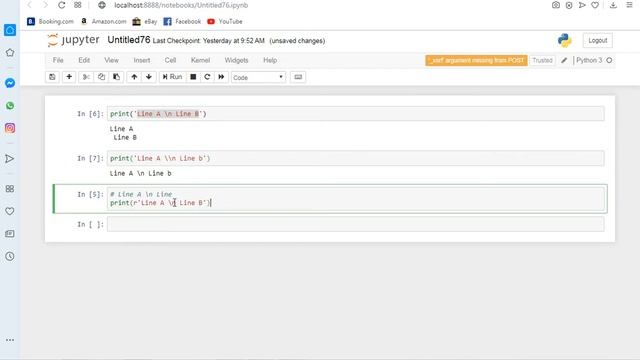Open the View menu
The width and height of the screenshot is (640, 360).
pos(111,60)
